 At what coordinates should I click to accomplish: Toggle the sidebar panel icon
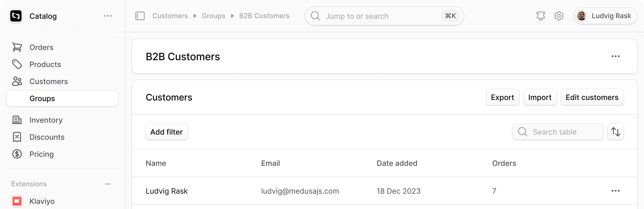point(140,16)
